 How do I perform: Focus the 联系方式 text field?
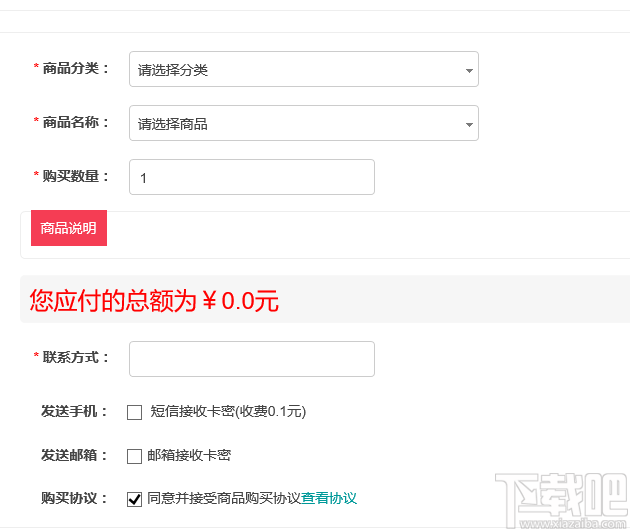click(251, 359)
